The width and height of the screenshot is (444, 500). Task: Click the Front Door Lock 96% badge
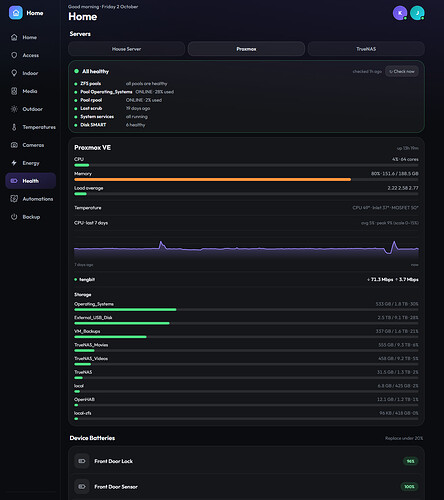coord(410,461)
